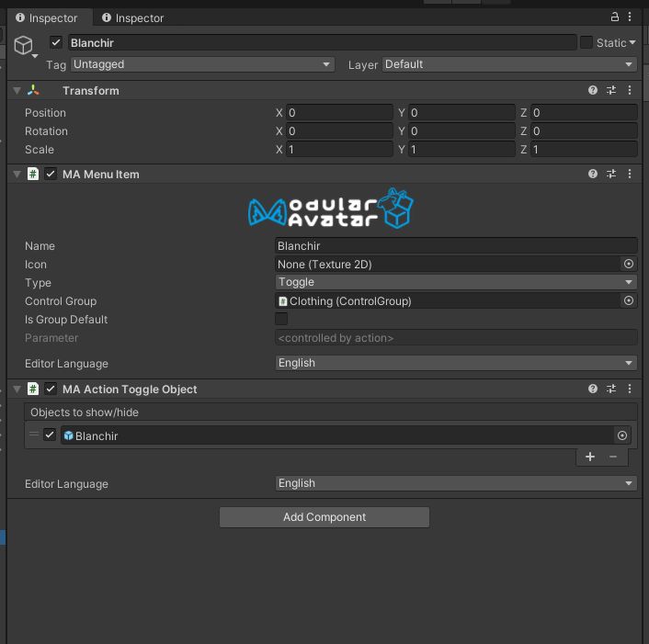Open MA Action Toggle Object Editor Language dropdown
This screenshot has width=649, height=644.
point(456,483)
